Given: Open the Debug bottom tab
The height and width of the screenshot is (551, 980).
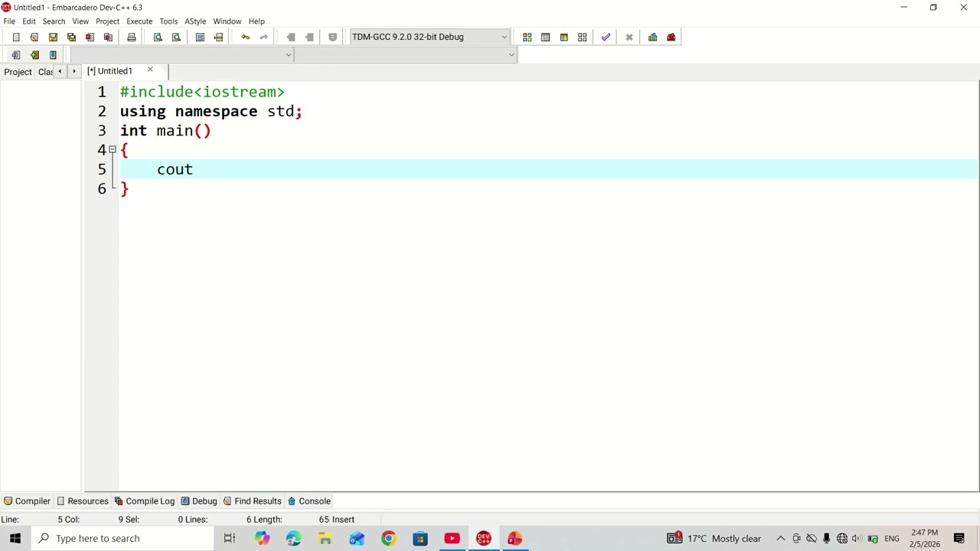Looking at the screenshot, I should [x=199, y=501].
